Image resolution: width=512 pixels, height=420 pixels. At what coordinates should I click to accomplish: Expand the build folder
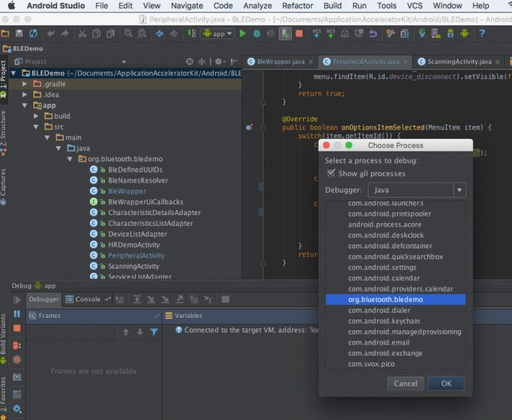pyautogui.click(x=36, y=116)
